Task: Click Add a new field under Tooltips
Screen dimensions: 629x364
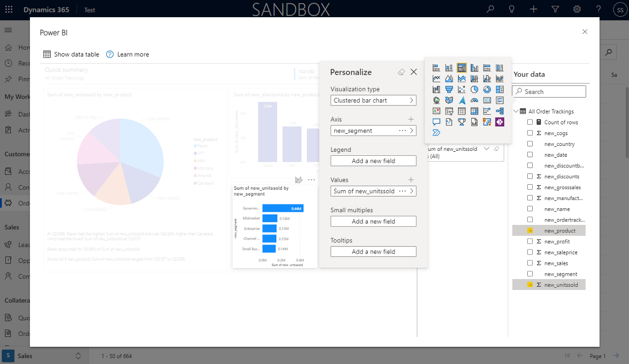Action: (373, 252)
